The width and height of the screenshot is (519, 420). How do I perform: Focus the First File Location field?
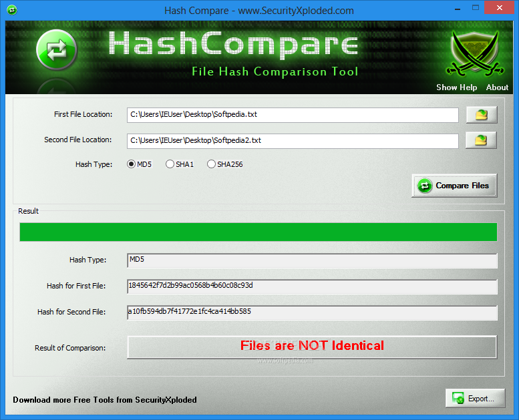tap(293, 115)
